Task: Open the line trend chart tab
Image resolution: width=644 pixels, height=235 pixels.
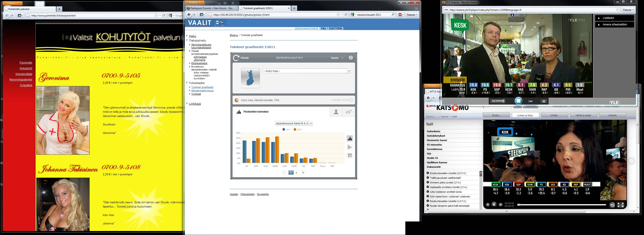Action: coord(349,112)
